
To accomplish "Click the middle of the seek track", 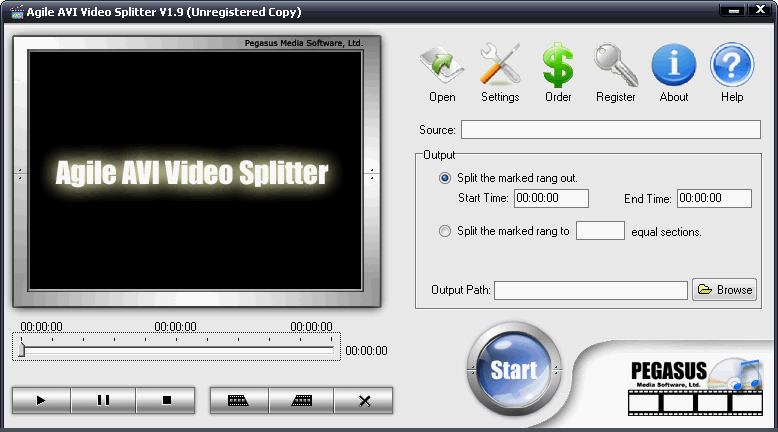I will click(x=177, y=351).
